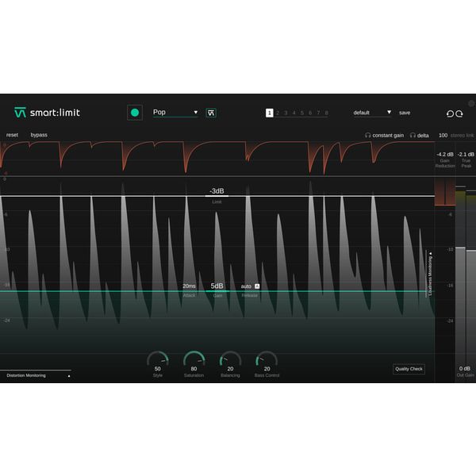Select state slot 4
The height and width of the screenshot is (476, 476).
[x=294, y=113]
